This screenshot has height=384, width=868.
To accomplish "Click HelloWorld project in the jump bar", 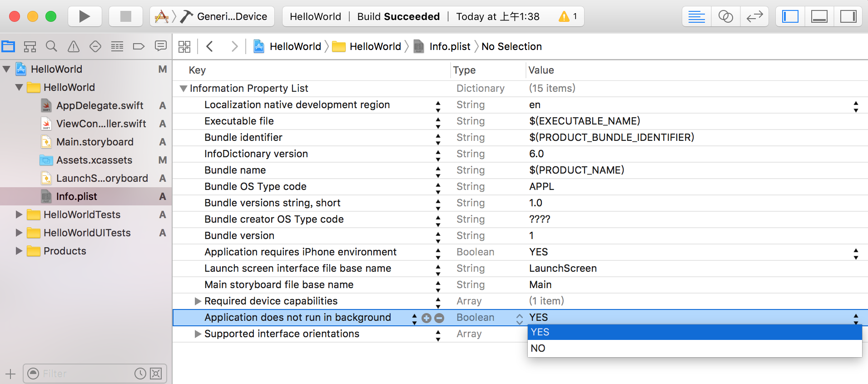I will pyautogui.click(x=287, y=46).
